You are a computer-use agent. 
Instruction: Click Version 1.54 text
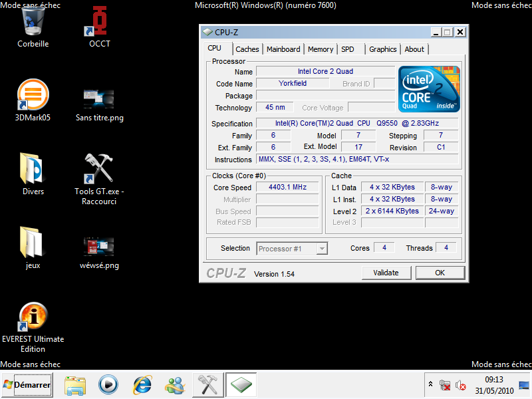274,274
